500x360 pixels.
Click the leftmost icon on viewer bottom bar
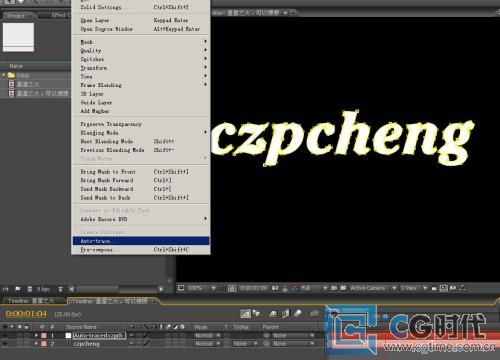point(181,288)
